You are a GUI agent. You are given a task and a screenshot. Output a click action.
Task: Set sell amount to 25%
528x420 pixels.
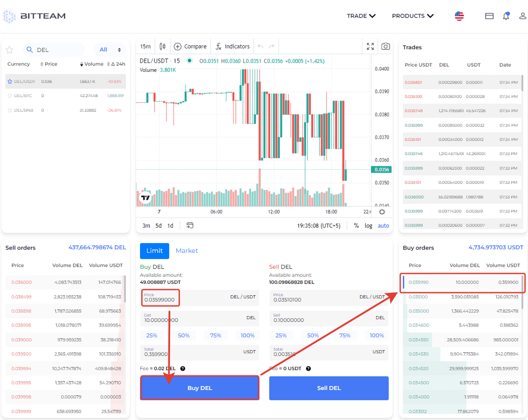tap(281, 336)
